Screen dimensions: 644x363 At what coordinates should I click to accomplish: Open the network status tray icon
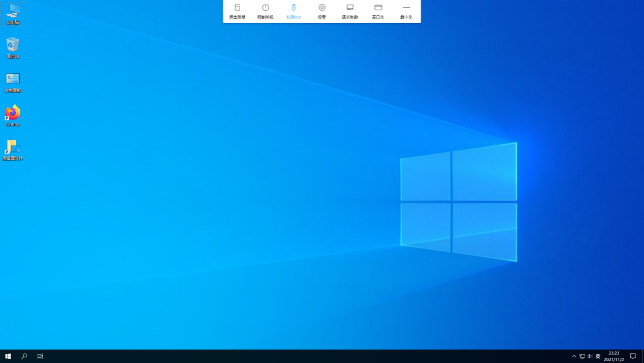coord(582,356)
